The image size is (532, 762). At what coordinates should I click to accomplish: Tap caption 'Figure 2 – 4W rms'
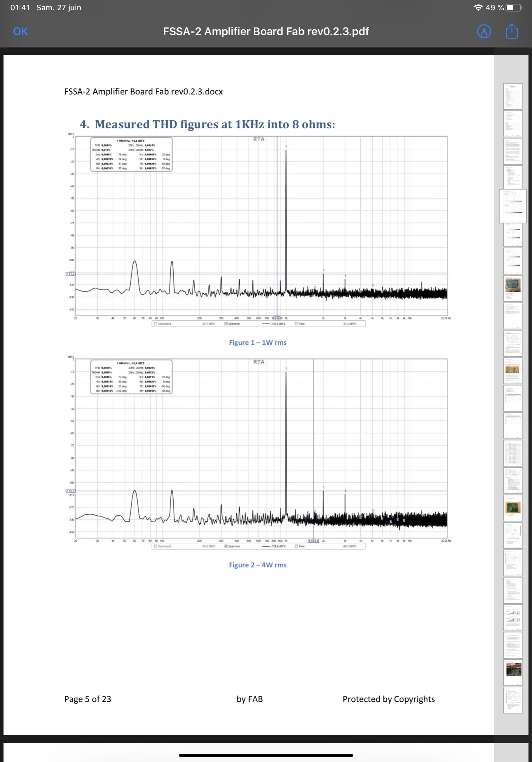click(x=258, y=565)
